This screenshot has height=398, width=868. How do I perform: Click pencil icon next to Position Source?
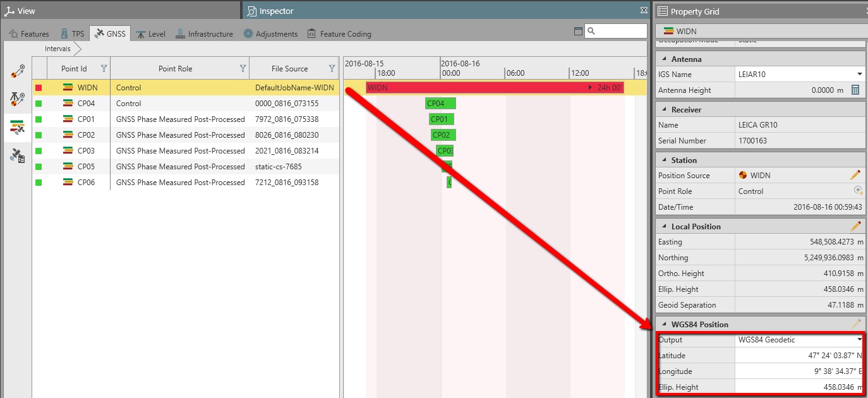[x=855, y=175]
